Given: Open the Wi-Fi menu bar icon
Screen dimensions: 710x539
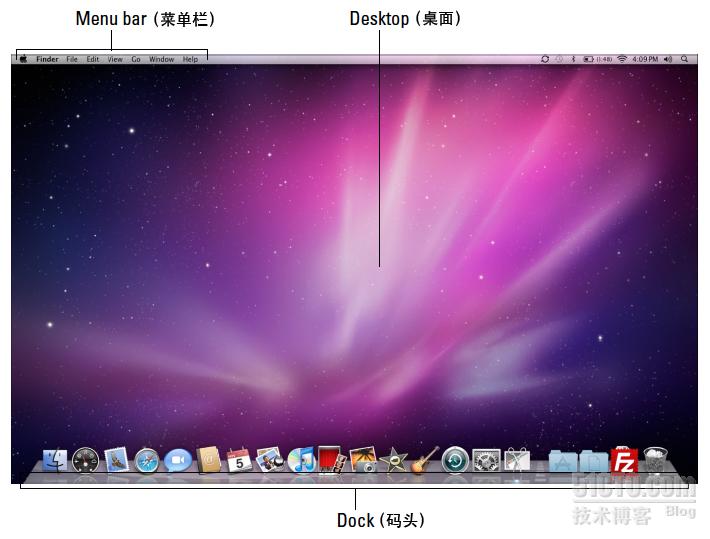Looking at the screenshot, I should click(623, 59).
